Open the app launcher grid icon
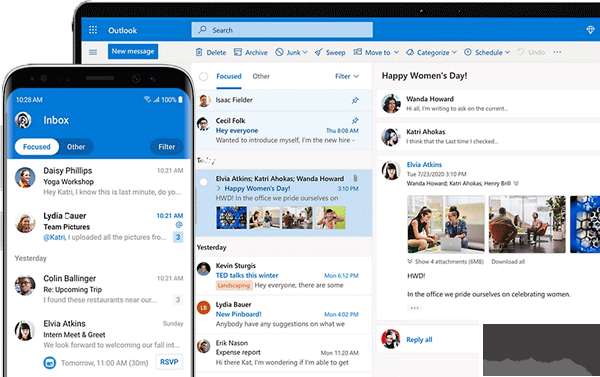This screenshot has height=377, width=600. pos(93,30)
